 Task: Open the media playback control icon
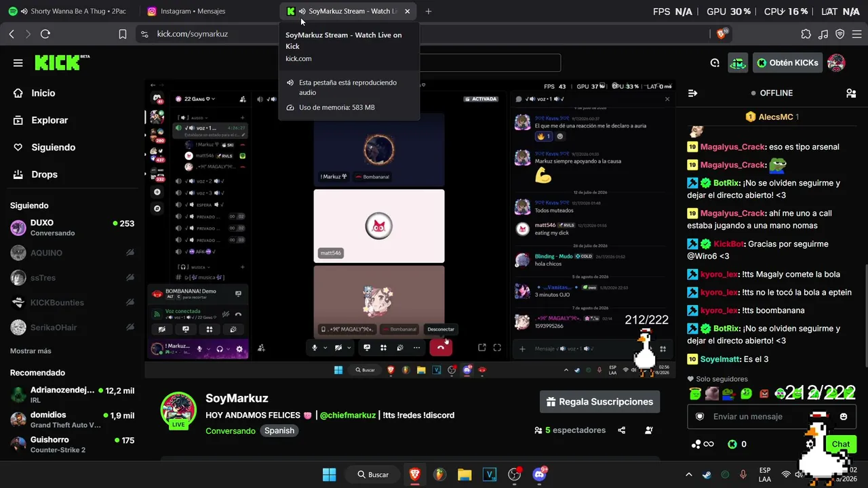(823, 34)
